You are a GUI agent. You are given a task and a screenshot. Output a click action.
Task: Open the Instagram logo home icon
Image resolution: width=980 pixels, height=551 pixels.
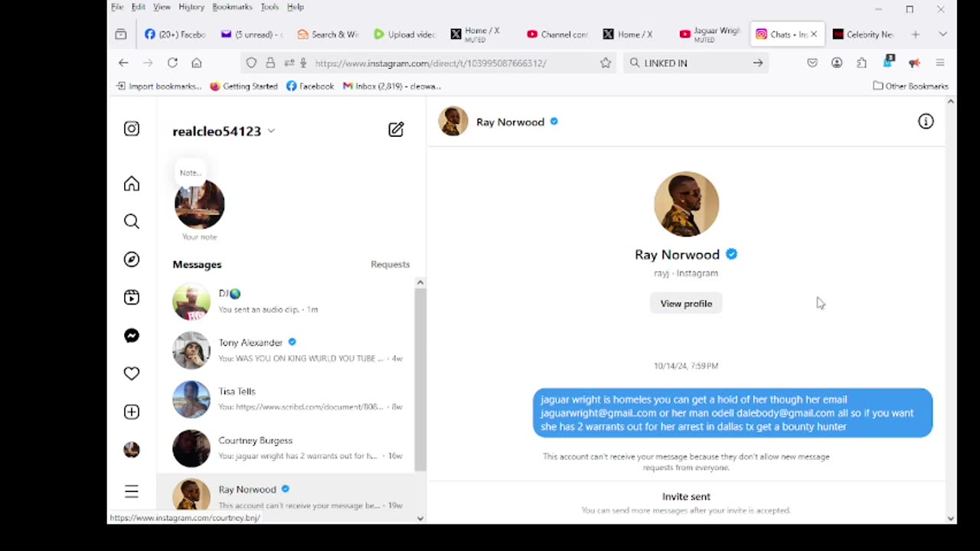coord(132,129)
